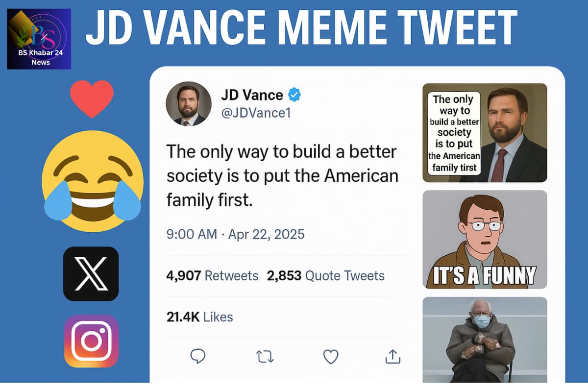Open the share upload icon on the tweet
The height and width of the screenshot is (392, 588).
click(x=392, y=356)
